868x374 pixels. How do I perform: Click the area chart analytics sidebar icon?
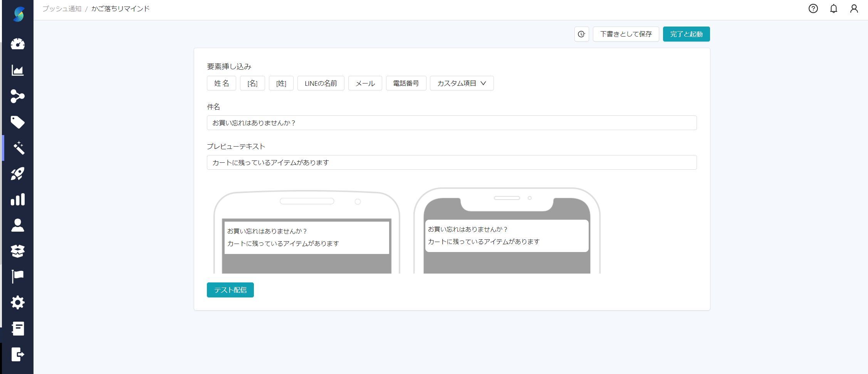[18, 70]
